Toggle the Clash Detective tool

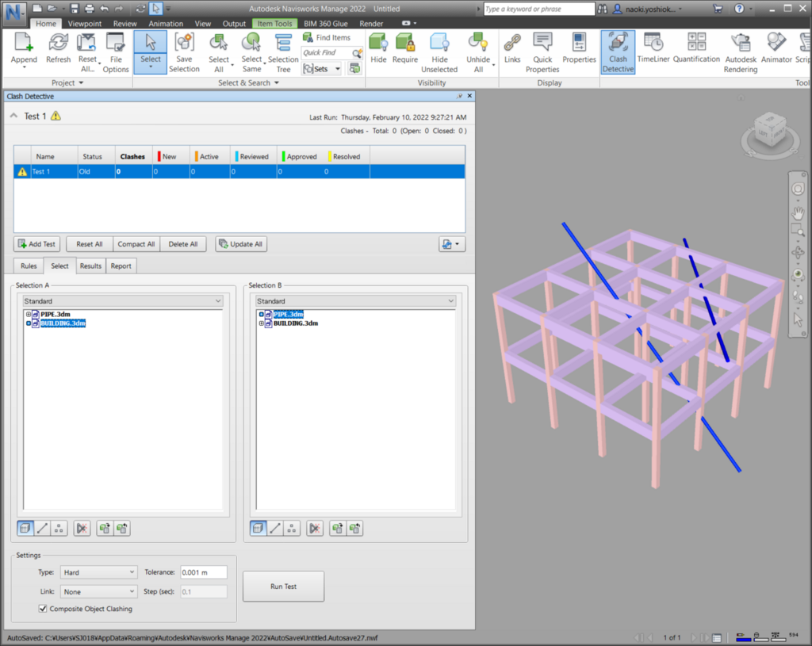click(x=618, y=52)
